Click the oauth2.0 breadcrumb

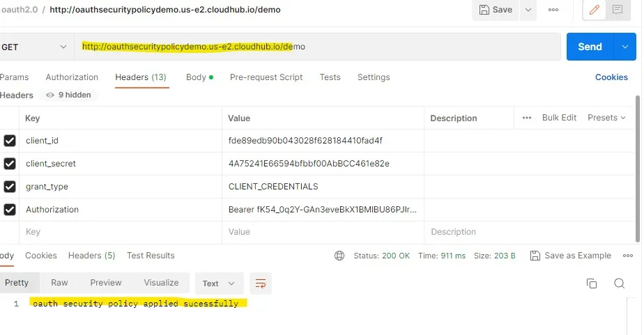click(20, 10)
